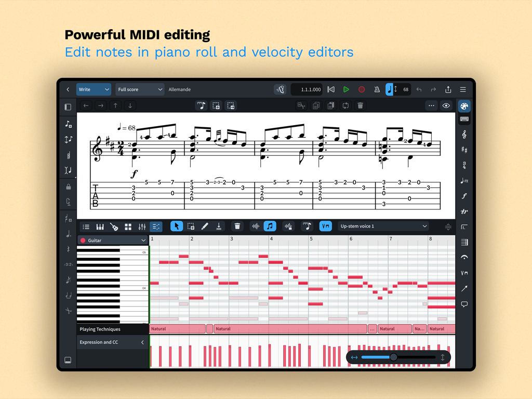Open the Up-stem voice 1 dropdown

[x=383, y=226]
